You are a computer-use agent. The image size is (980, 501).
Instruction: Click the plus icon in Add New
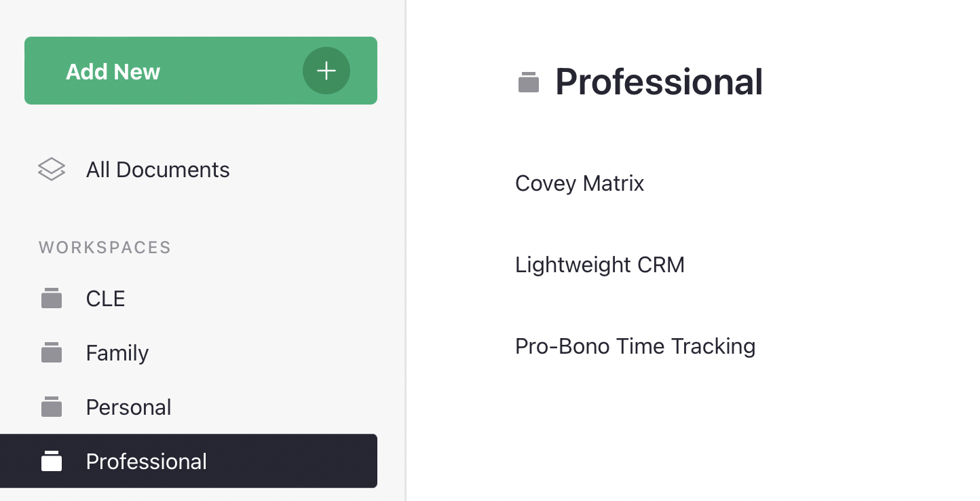click(326, 71)
